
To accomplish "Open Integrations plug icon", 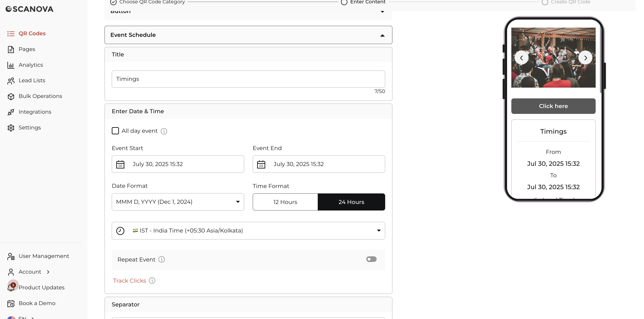I will coord(11,112).
